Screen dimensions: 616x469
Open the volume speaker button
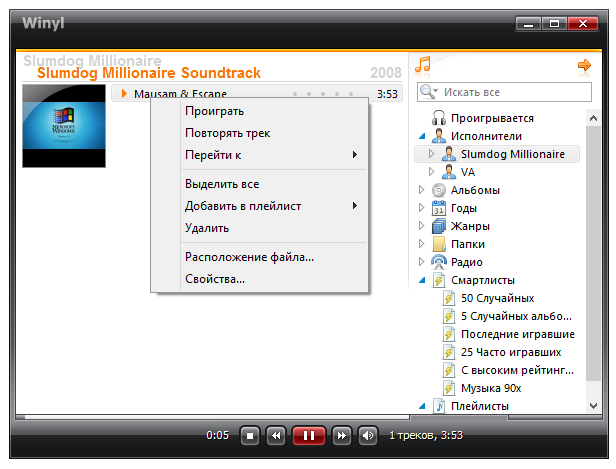[x=368, y=435]
